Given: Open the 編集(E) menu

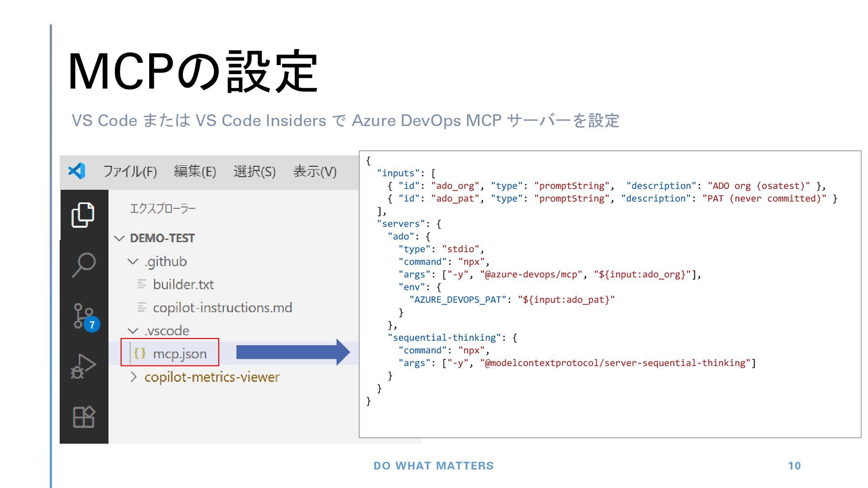Looking at the screenshot, I should coord(195,172).
